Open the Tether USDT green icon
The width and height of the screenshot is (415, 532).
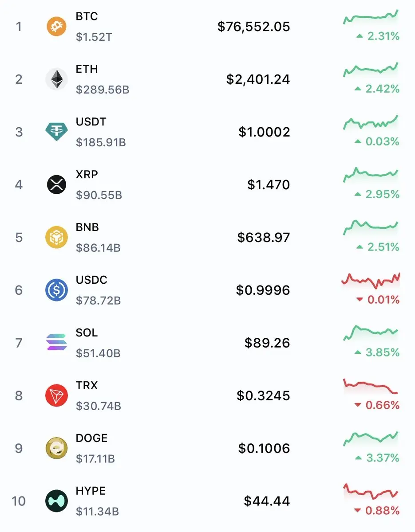(x=56, y=132)
